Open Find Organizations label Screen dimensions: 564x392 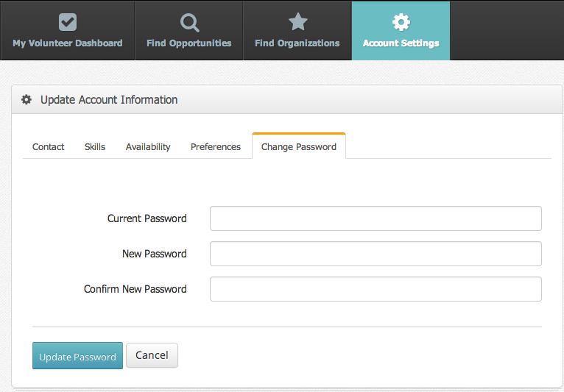pos(297,43)
